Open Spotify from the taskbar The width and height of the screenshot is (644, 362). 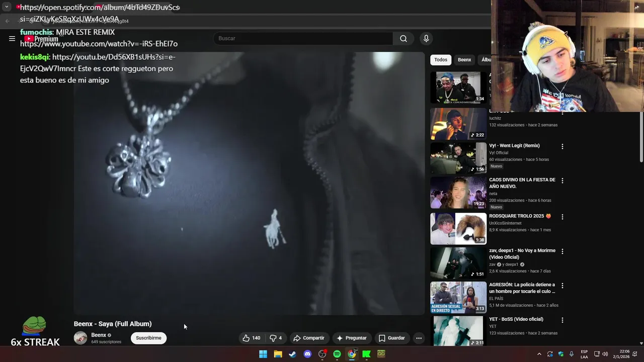(337, 354)
